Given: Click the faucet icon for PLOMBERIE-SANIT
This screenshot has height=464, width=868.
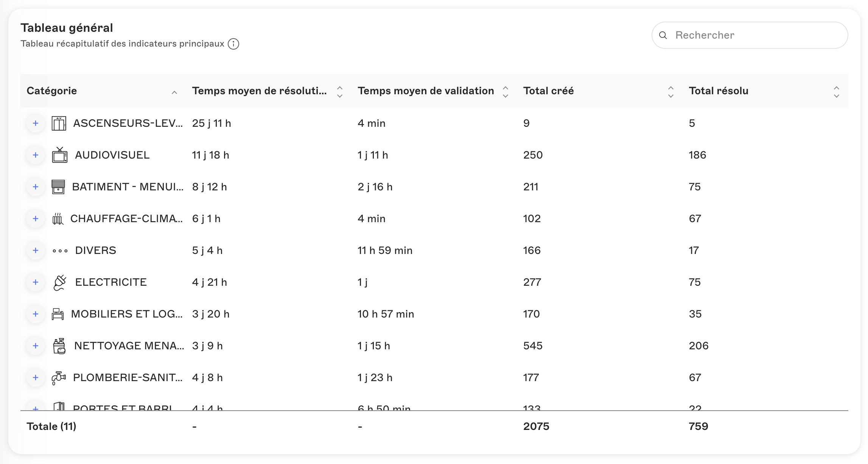Looking at the screenshot, I should tap(59, 378).
